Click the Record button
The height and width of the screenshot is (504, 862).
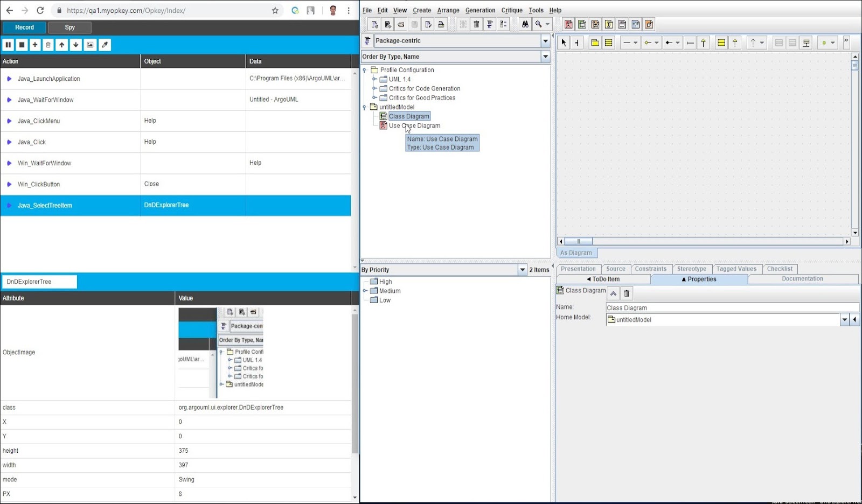24,27
